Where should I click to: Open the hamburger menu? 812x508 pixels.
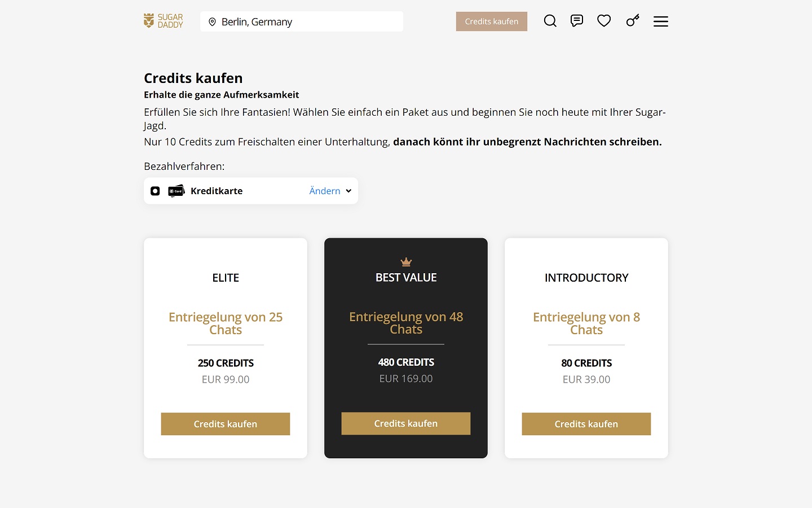(661, 21)
